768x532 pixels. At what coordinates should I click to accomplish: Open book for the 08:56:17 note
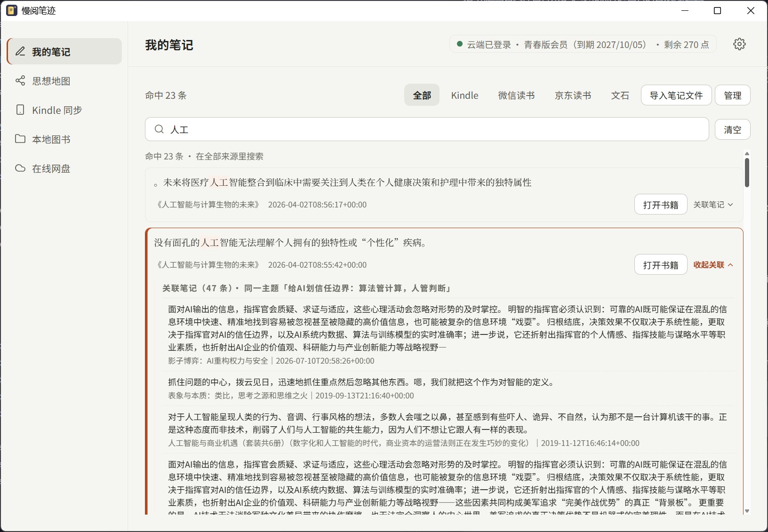[661, 205]
